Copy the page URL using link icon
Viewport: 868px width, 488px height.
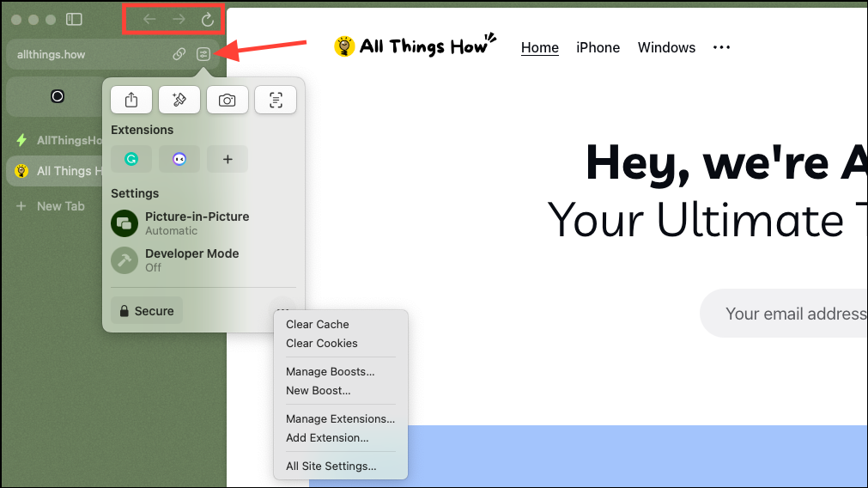(x=179, y=54)
